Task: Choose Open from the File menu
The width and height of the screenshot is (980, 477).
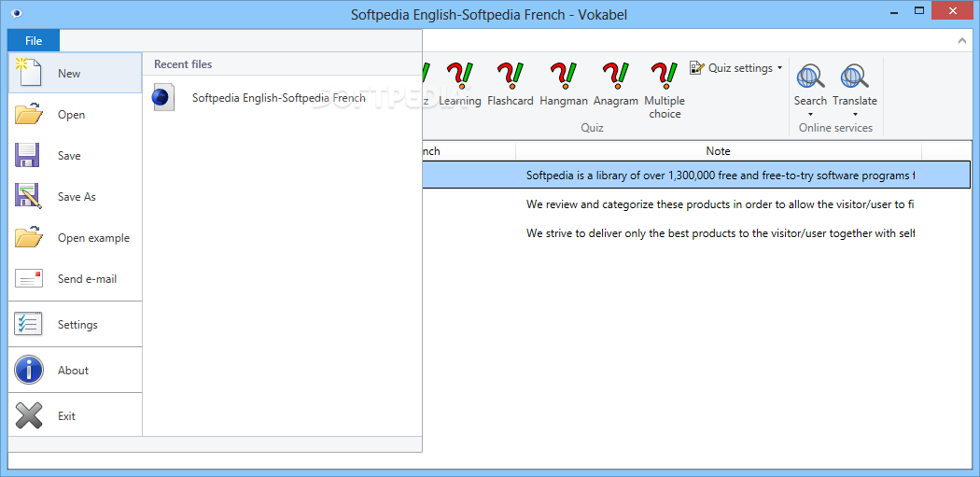Action: point(75,115)
